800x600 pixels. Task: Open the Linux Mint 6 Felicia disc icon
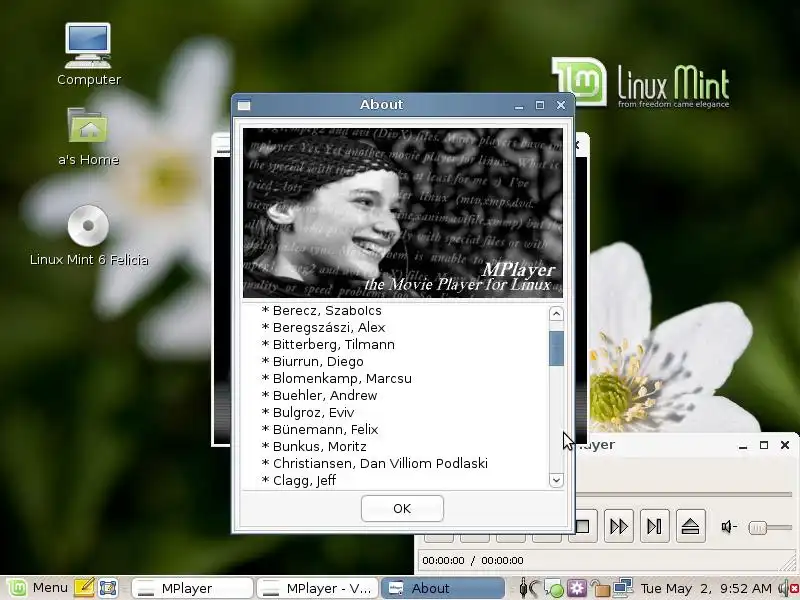click(88, 236)
